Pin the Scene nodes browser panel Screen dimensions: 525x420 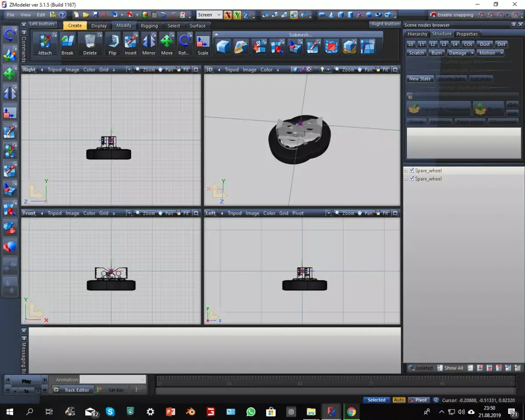(x=513, y=25)
